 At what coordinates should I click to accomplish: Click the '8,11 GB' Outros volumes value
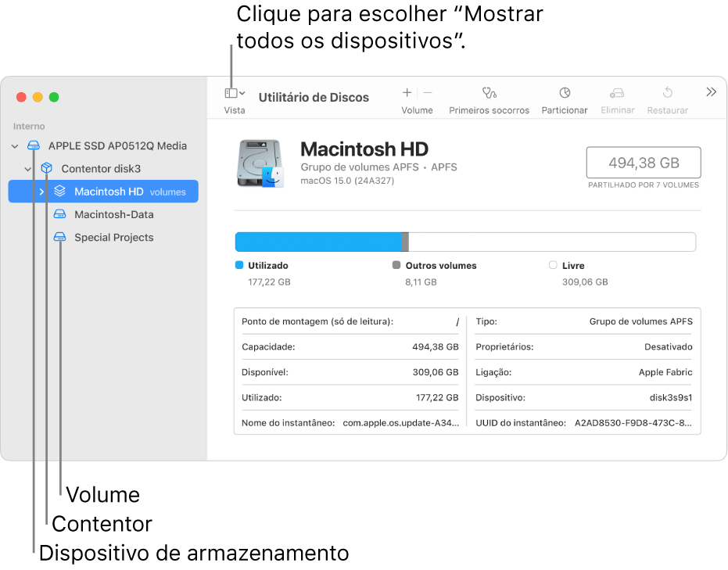421,282
